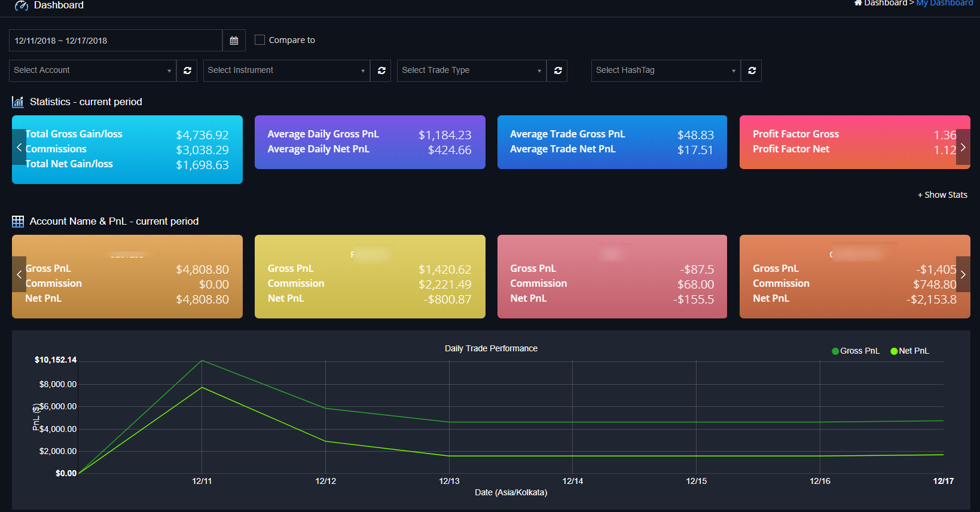980x512 pixels.
Task: Click the $1,420.62 Gross PnL account card
Action: pyautogui.click(x=370, y=277)
